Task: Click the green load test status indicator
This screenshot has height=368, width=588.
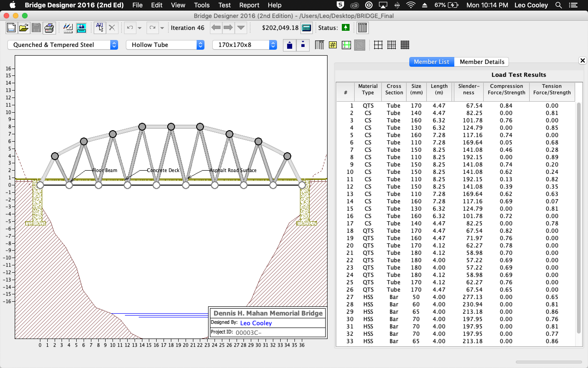Action: click(345, 28)
